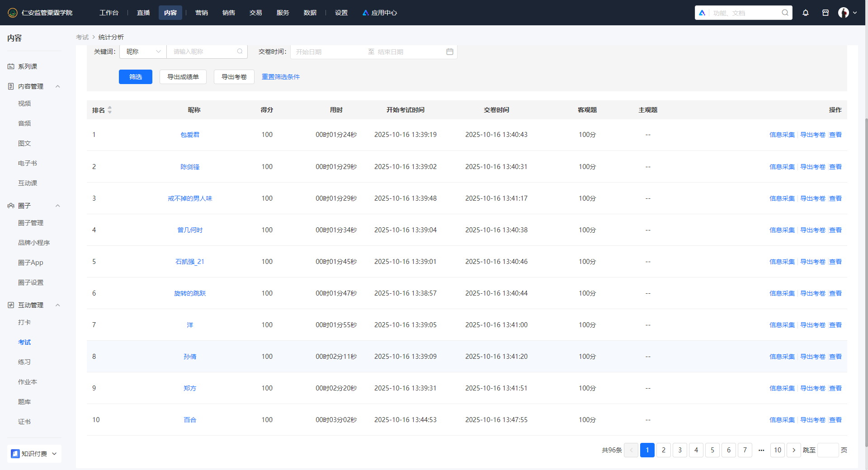This screenshot has height=470, width=868.
Task: Click the search icon in nickname field
Action: point(240,52)
